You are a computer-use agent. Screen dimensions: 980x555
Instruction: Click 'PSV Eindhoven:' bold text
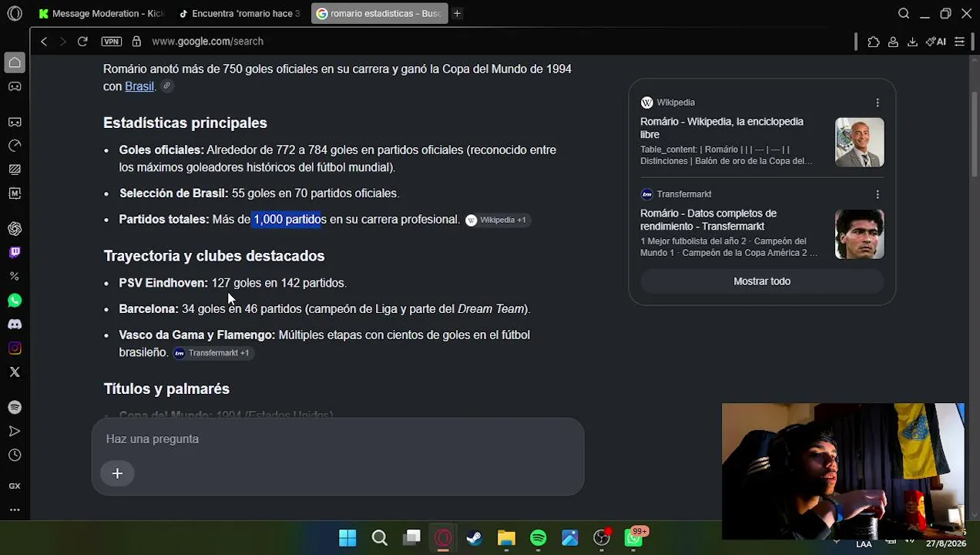(163, 283)
